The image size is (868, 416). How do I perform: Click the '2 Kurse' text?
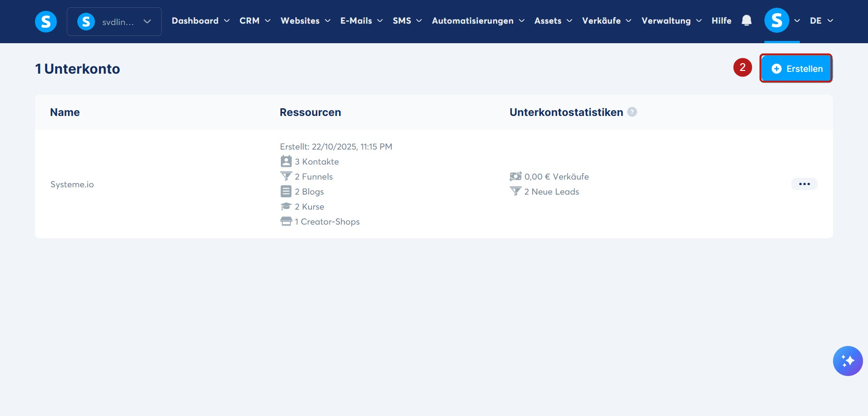[309, 206]
